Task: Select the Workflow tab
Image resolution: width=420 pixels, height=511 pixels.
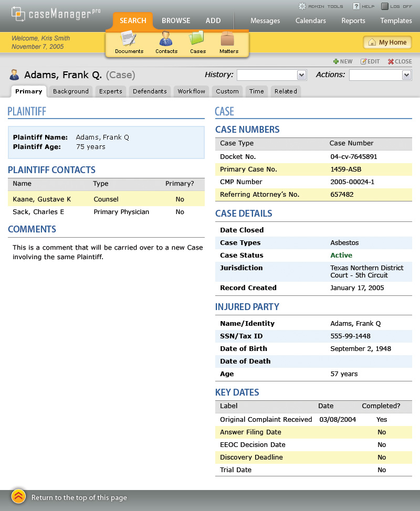Action: pos(192,91)
